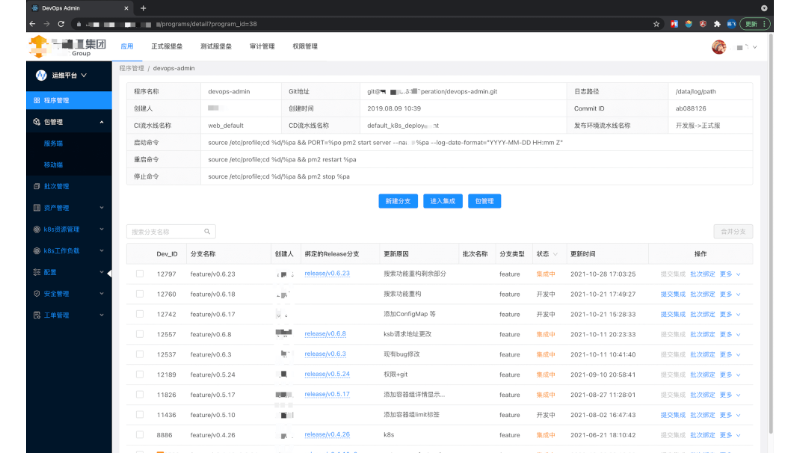
Task: Click the 新建分支 button
Action: coord(398,201)
